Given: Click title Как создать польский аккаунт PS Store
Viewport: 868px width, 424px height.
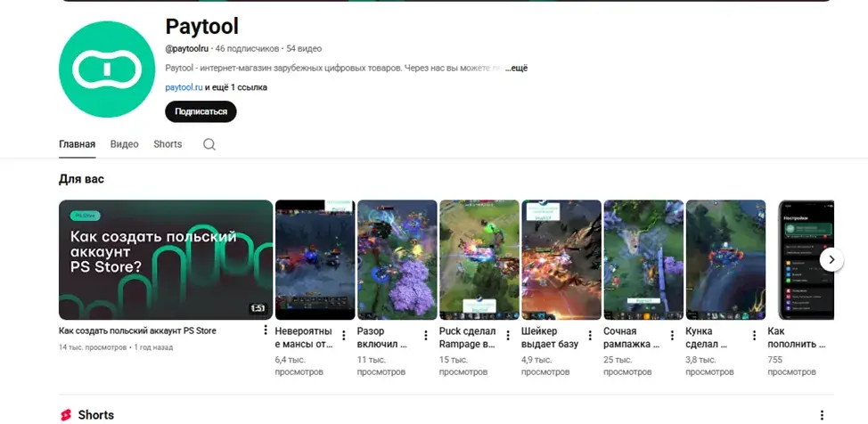Looking at the screenshot, I should coord(137,331).
